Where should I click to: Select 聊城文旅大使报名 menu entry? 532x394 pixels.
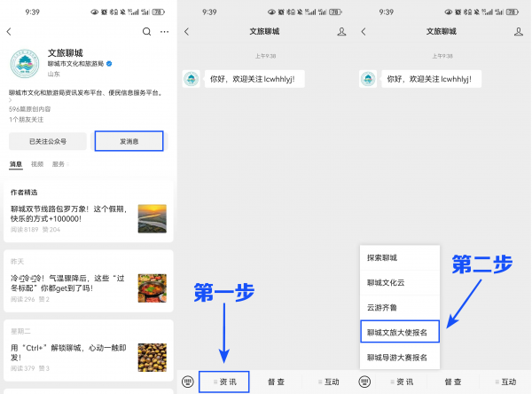397,333
